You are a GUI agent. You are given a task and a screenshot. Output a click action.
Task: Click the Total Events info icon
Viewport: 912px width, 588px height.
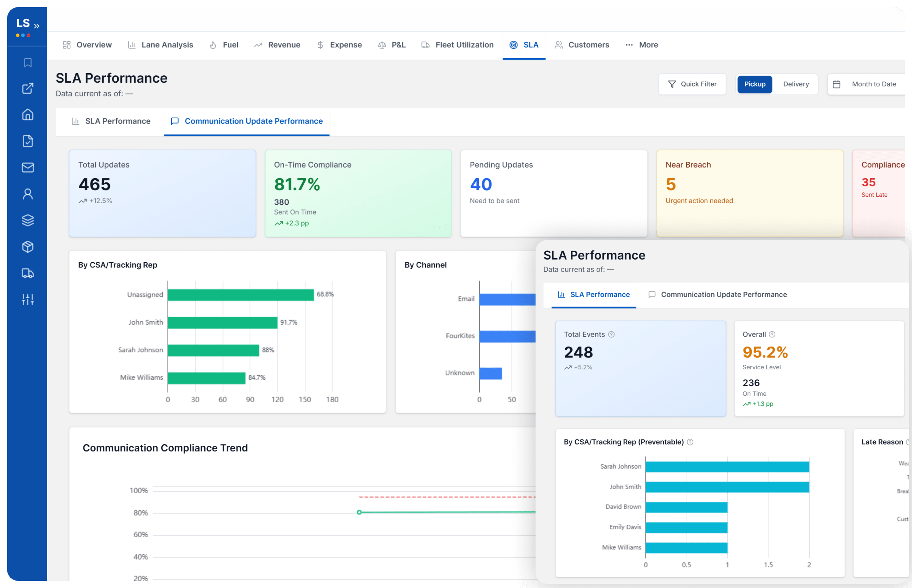612,334
